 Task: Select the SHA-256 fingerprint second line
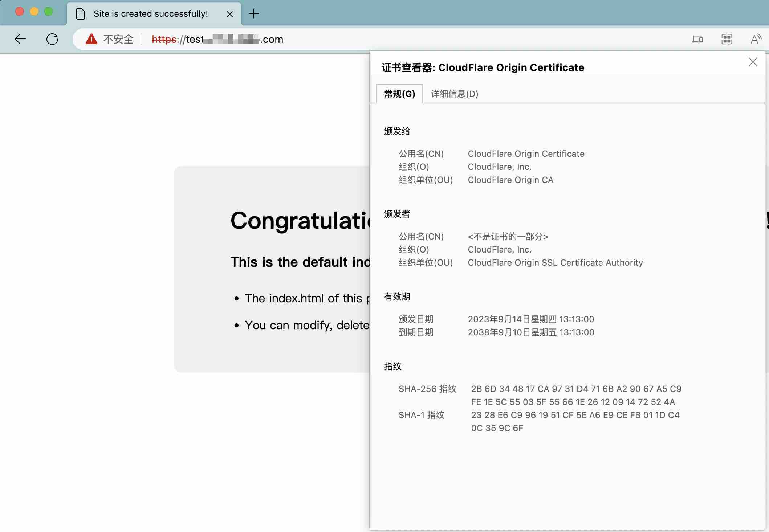573,402
